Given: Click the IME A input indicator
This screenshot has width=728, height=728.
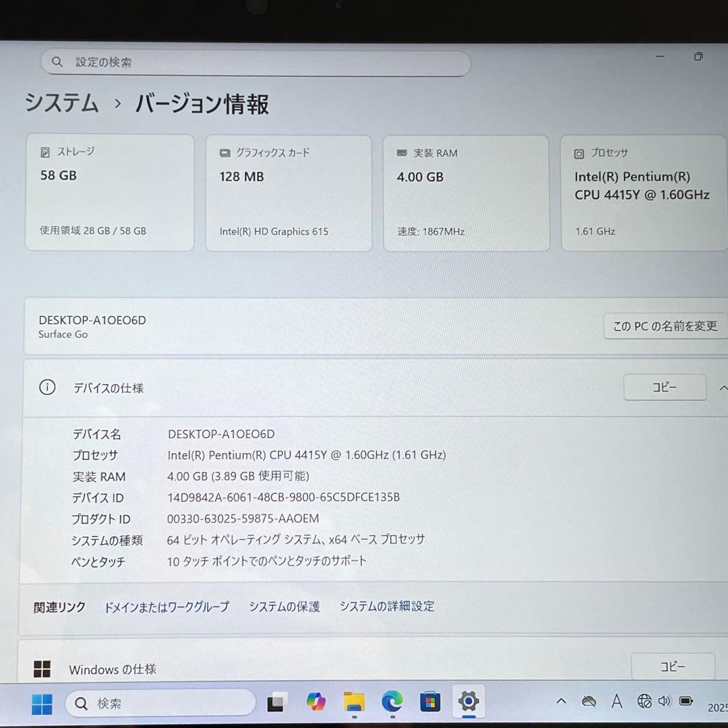Looking at the screenshot, I should pos(617,701).
